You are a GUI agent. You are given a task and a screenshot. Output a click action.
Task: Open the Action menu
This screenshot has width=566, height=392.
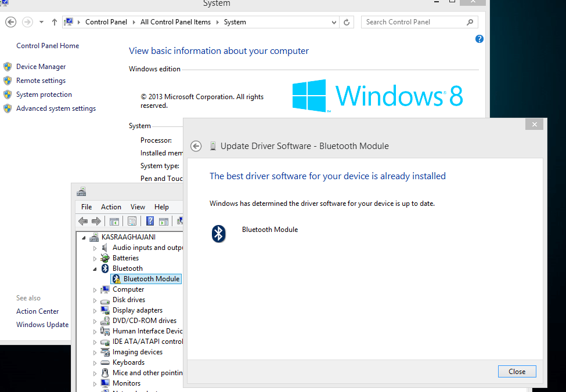coord(111,206)
